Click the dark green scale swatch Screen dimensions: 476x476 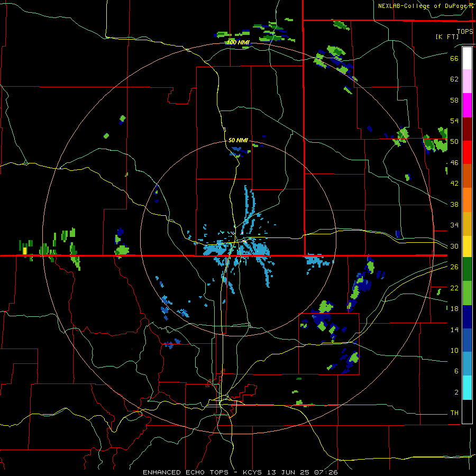[x=467, y=269]
